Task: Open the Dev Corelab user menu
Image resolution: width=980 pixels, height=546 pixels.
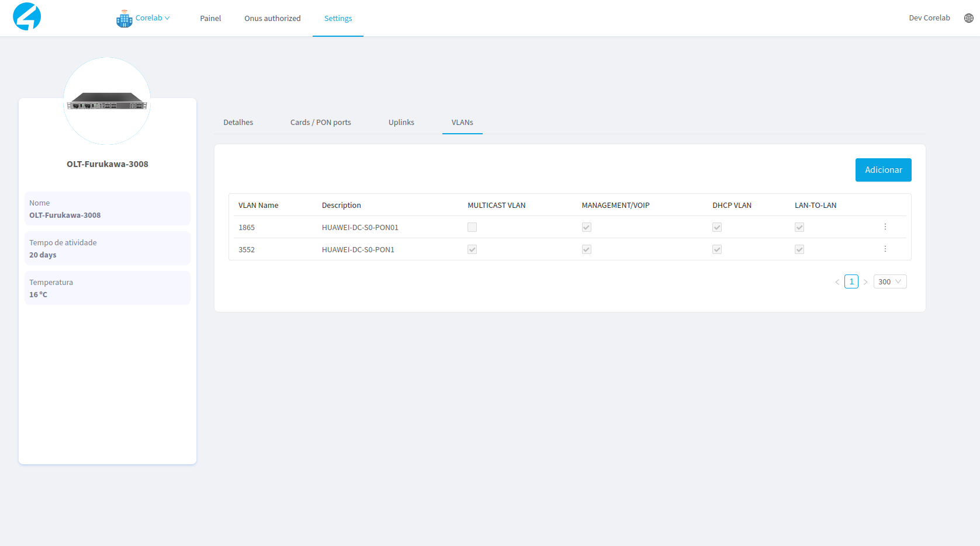Action: click(929, 18)
